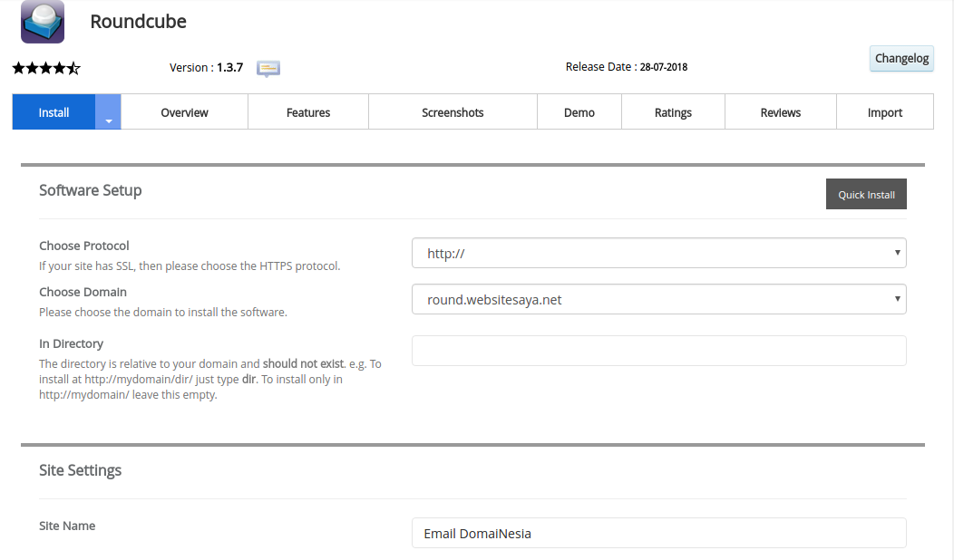The image size is (954, 560).
Task: Open the Ratings tab
Action: click(x=673, y=111)
